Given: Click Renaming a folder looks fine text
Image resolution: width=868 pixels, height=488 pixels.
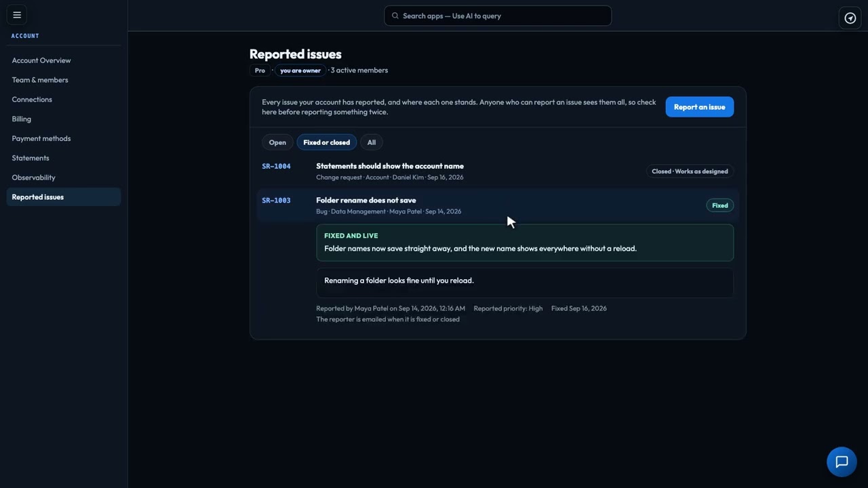Looking at the screenshot, I should [399, 281].
